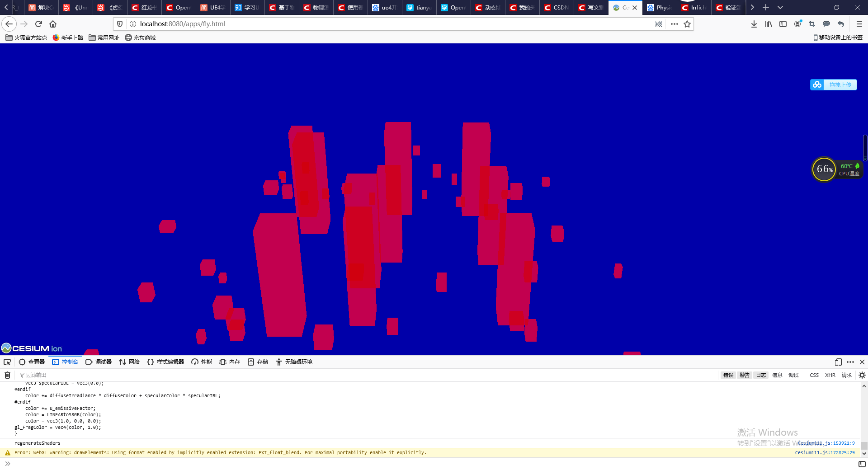The height and width of the screenshot is (470, 868).
Task: Follow the Cesium111.js:172825 error link
Action: pos(825,452)
